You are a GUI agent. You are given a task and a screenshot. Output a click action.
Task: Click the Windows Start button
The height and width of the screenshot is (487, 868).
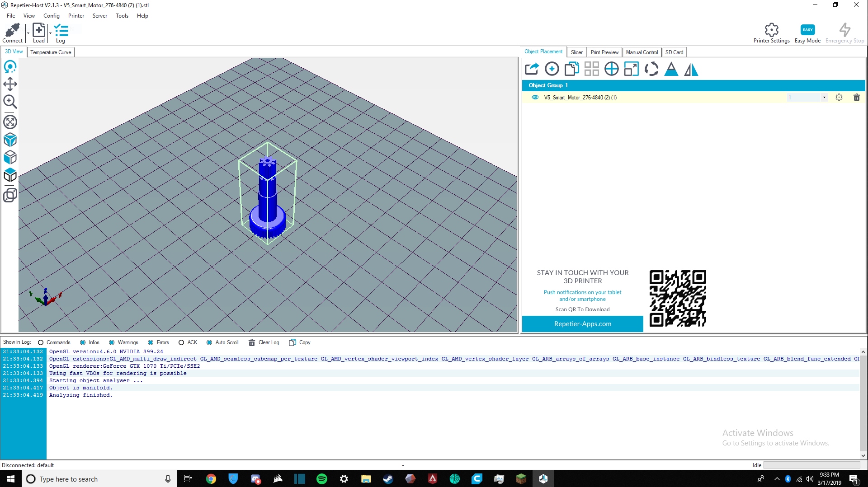point(11,479)
